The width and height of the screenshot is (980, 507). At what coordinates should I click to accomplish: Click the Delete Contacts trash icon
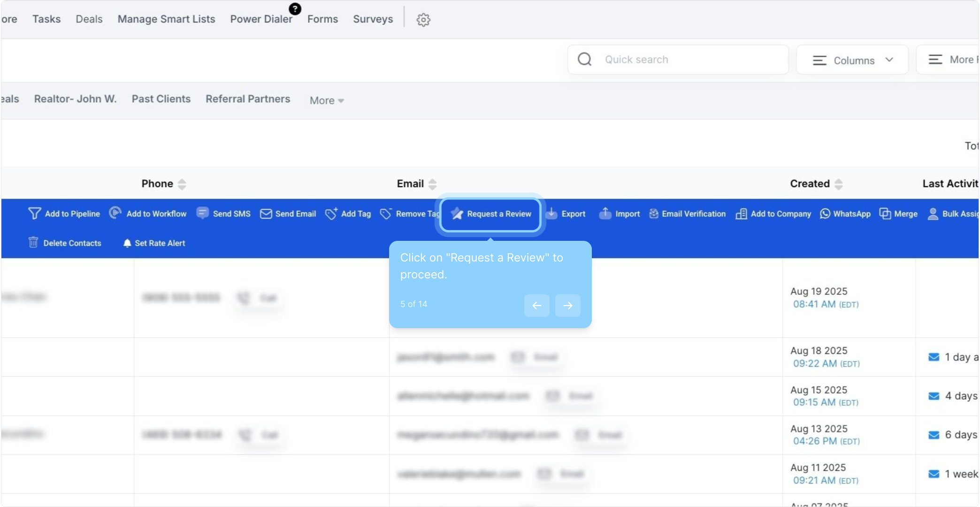pos(33,243)
